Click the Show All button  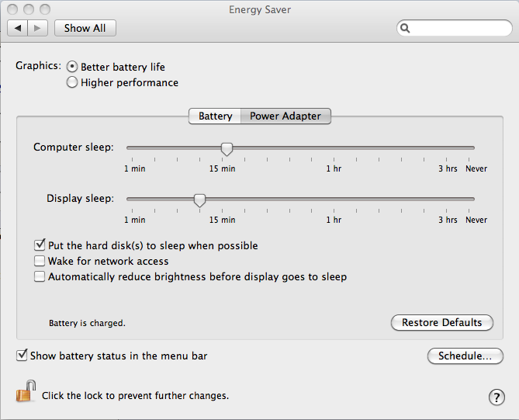point(85,28)
